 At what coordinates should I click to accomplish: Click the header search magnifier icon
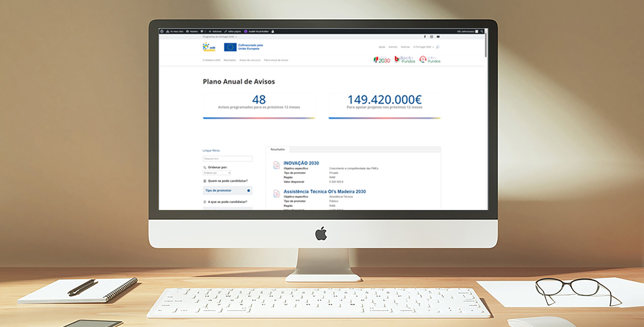438,47
